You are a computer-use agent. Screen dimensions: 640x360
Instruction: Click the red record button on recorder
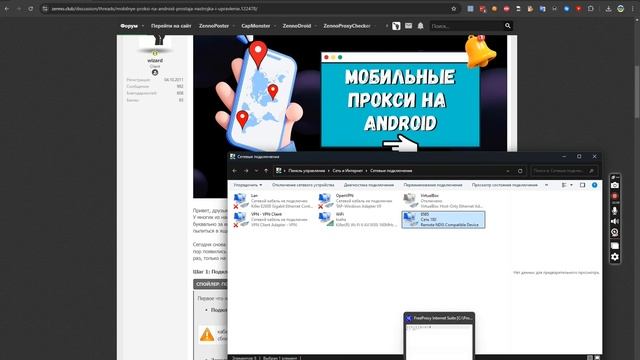615,196
